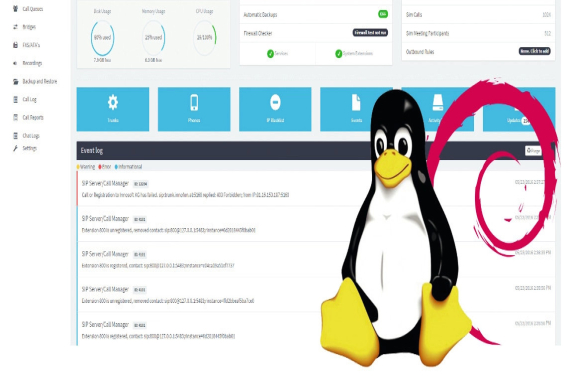Open the Events tile with document icon

(356, 109)
